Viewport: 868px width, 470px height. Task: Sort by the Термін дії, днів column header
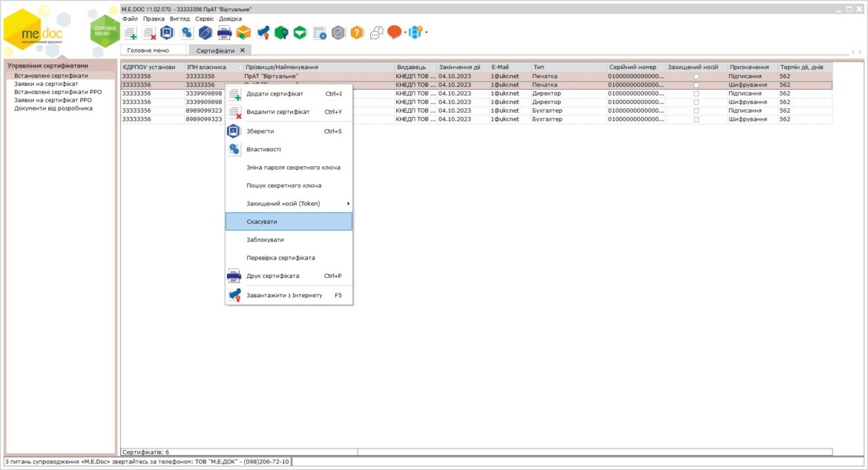[x=806, y=67]
